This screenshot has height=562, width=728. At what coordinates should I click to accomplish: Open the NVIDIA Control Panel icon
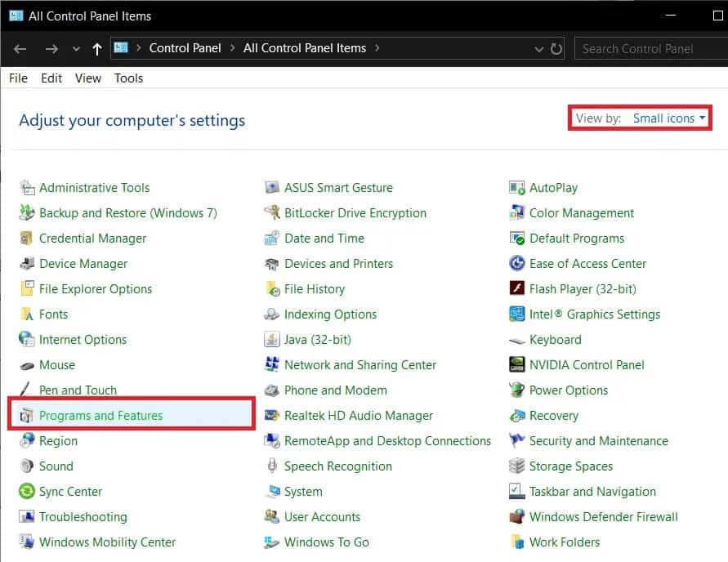516,365
